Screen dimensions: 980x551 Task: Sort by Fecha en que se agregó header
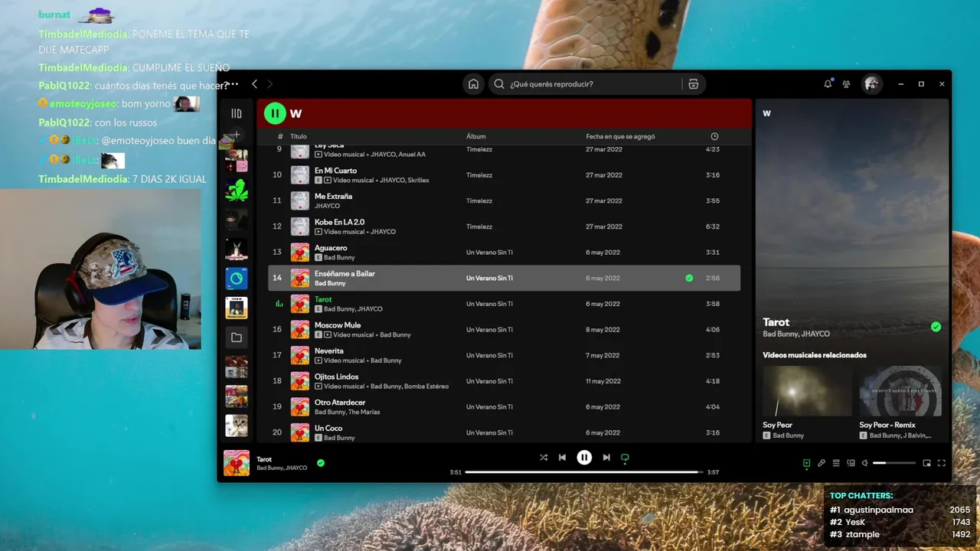(x=620, y=136)
